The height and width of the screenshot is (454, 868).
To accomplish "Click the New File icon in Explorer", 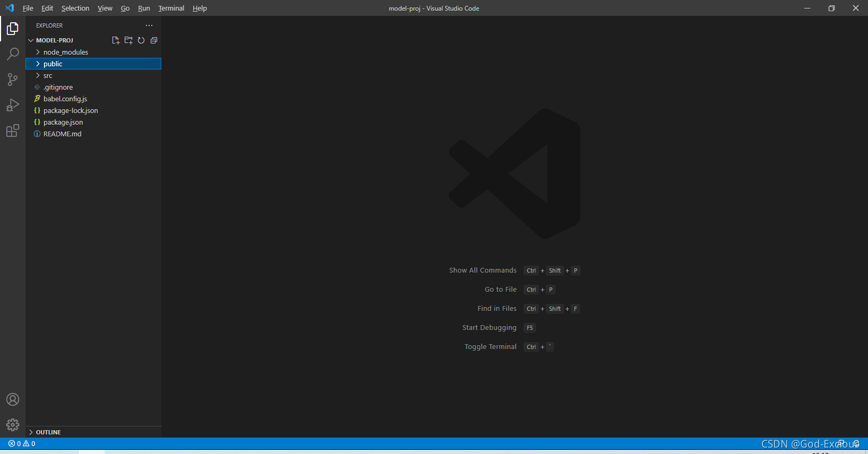I will (116, 40).
